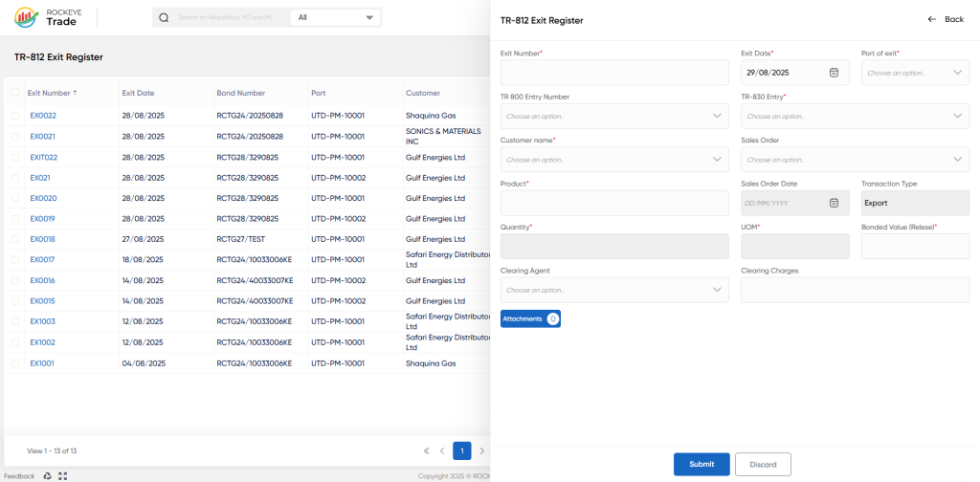Screen dimensions: 980x482
Task: Open the TR-830 Entry dropdown
Action: 855,116
